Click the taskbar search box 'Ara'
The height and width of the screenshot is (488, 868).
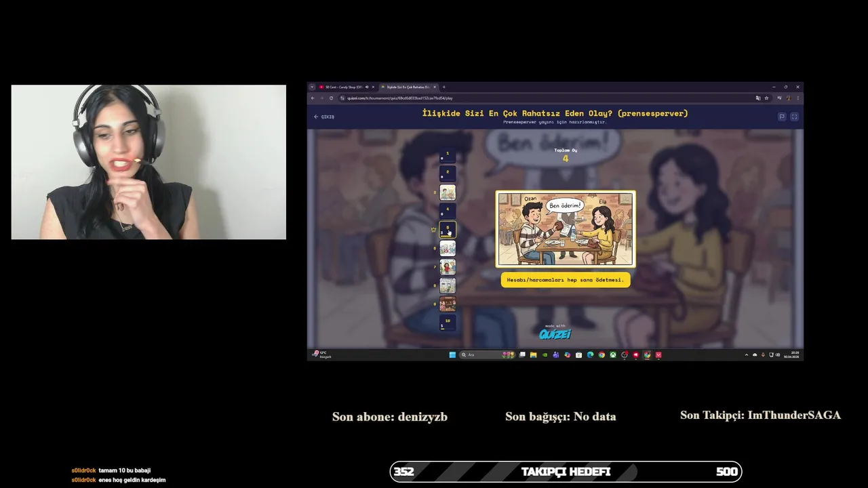pyautogui.click(x=488, y=354)
